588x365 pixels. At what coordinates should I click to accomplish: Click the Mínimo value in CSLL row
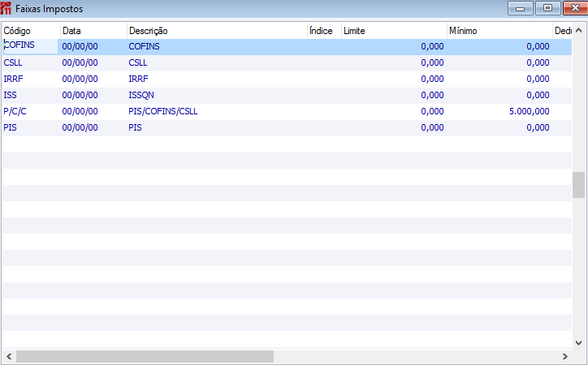[538, 62]
